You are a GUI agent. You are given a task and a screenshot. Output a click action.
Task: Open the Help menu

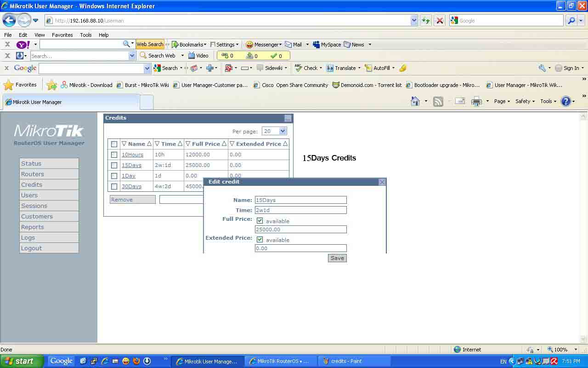104,35
